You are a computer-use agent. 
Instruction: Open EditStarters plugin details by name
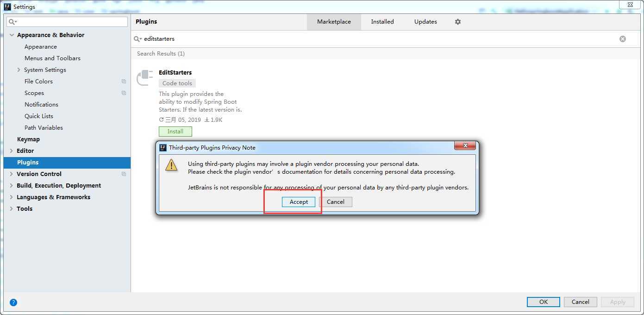[x=175, y=73]
